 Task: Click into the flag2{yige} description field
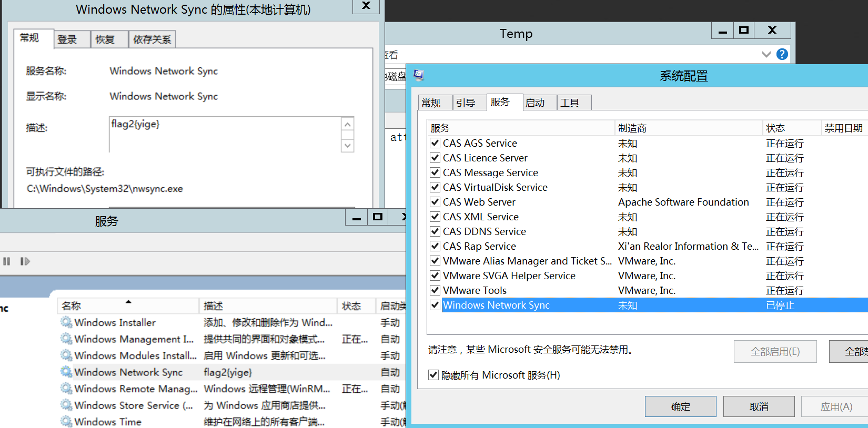coord(225,135)
